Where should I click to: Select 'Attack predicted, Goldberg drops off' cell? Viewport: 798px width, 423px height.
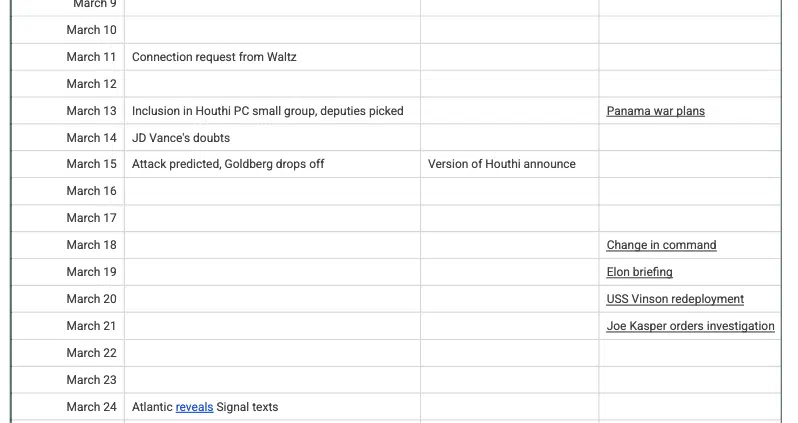[x=273, y=164]
